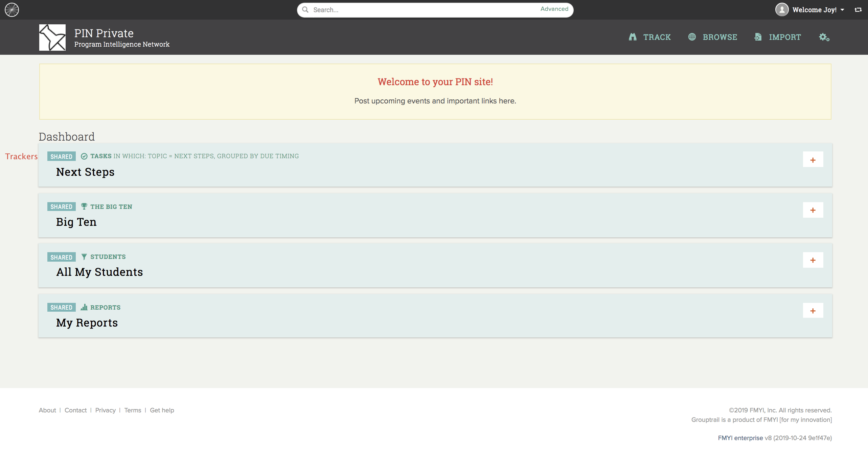Expand the Next Steps tracker with plus
The width and height of the screenshot is (868, 455).
[x=813, y=160]
